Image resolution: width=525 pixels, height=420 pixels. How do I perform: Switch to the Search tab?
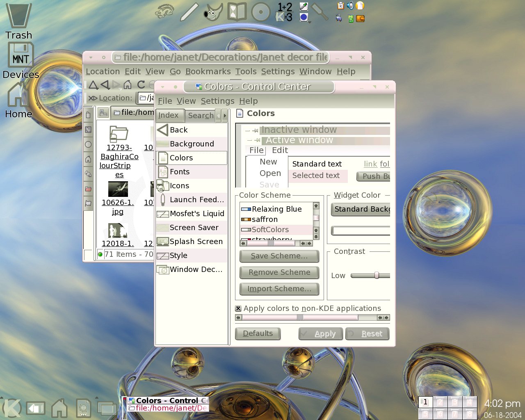tap(201, 116)
